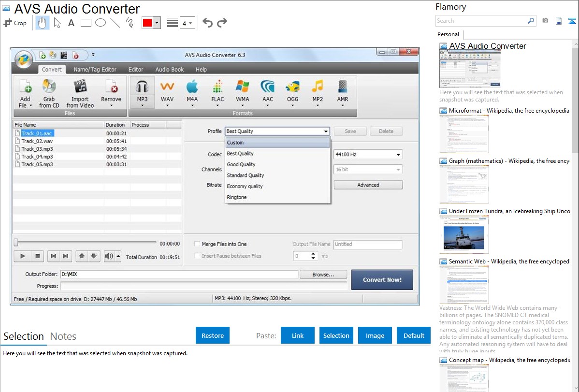Viewport: 579px width, 392px height.
Task: Click the FLAC format icon
Action: coord(217,91)
